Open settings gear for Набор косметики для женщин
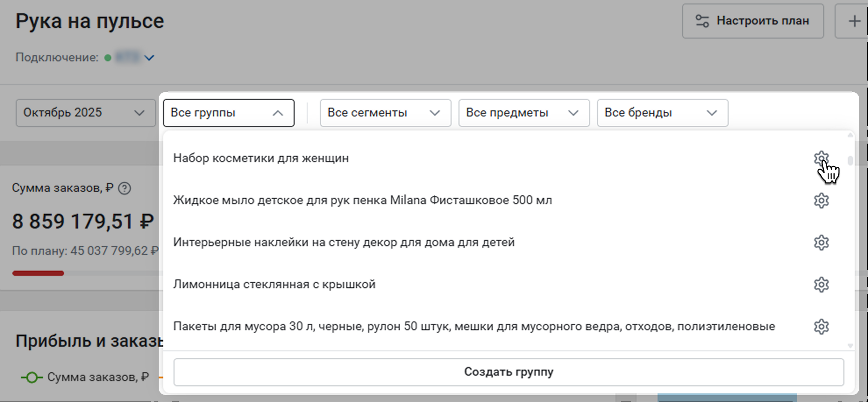The width and height of the screenshot is (868, 402). (x=821, y=158)
